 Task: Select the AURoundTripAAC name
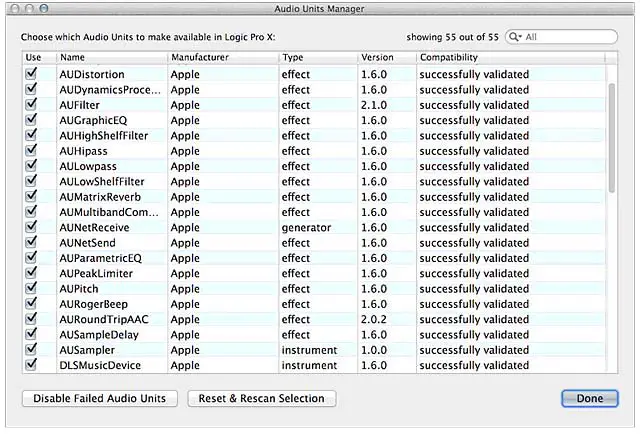click(104, 319)
